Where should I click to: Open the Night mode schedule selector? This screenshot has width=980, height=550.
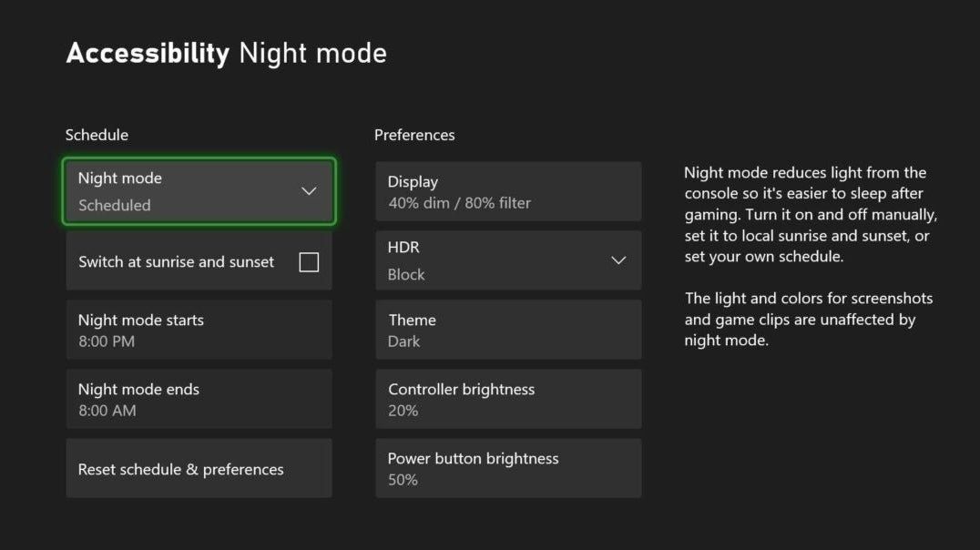(199, 191)
